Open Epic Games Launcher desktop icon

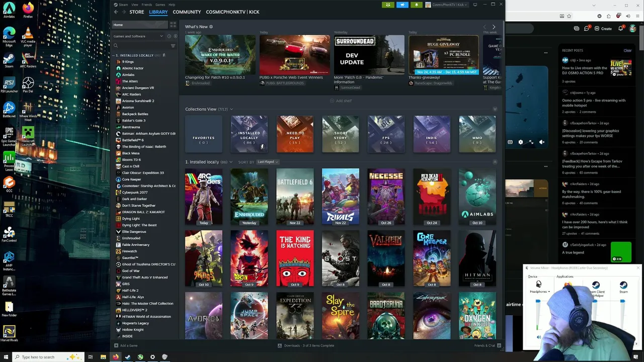click(x=9, y=136)
